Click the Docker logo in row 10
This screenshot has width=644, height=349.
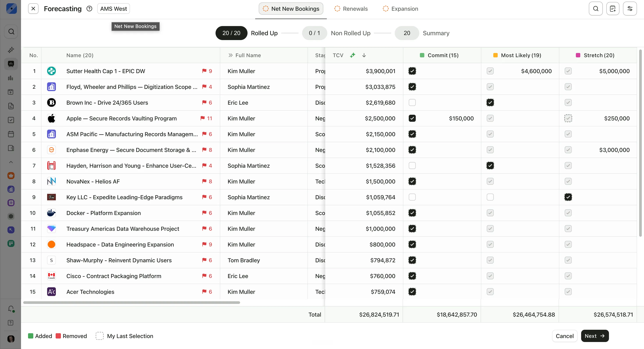pyautogui.click(x=51, y=213)
